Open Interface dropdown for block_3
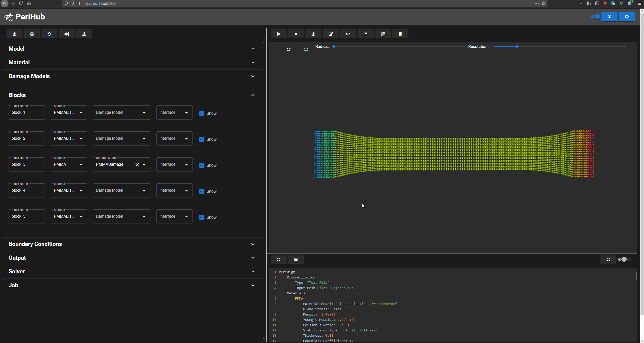The height and width of the screenshot is (343, 644). pyautogui.click(x=174, y=164)
